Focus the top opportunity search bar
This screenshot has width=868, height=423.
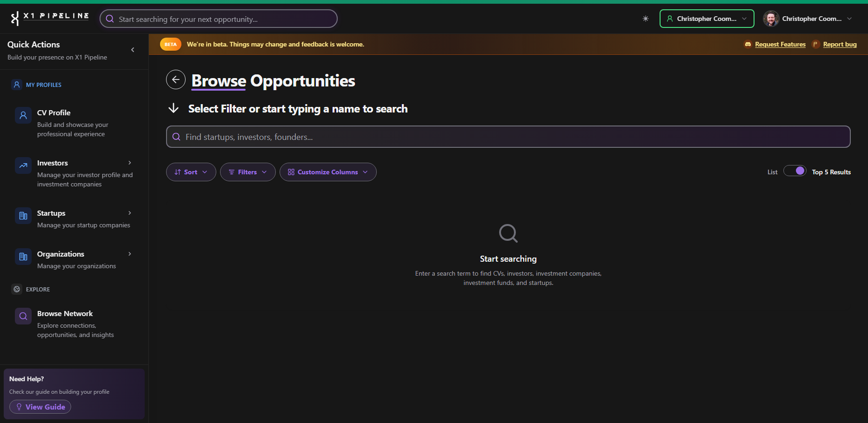[219, 19]
